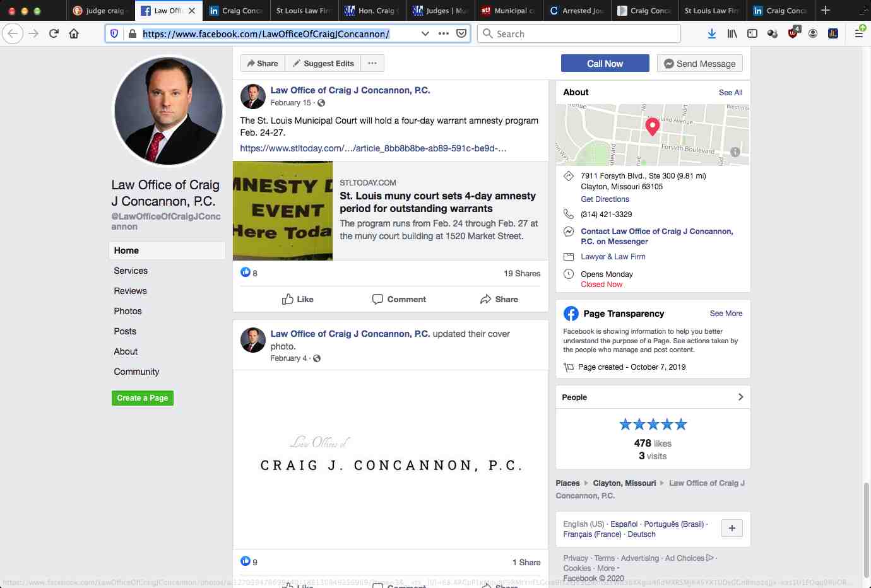Open a new browser tab
The image size is (871, 588).
(826, 10)
